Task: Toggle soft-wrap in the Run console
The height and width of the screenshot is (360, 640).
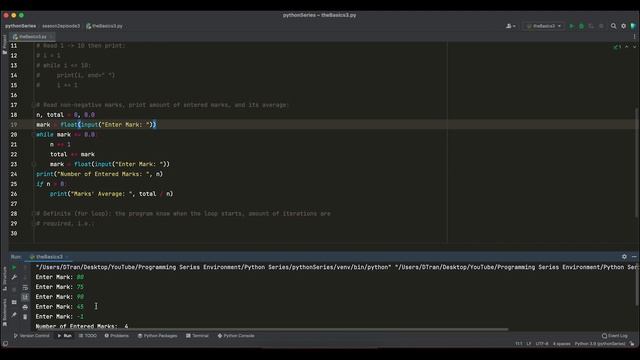Action: (25, 287)
